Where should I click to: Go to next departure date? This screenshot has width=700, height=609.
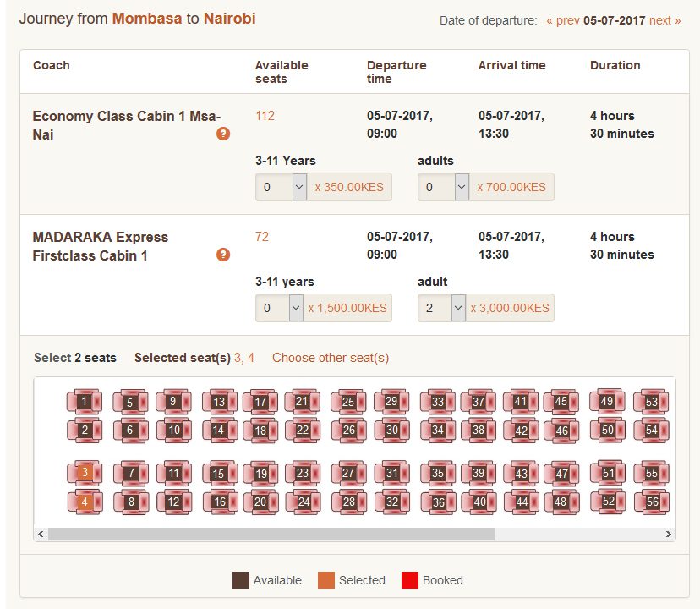coord(664,20)
